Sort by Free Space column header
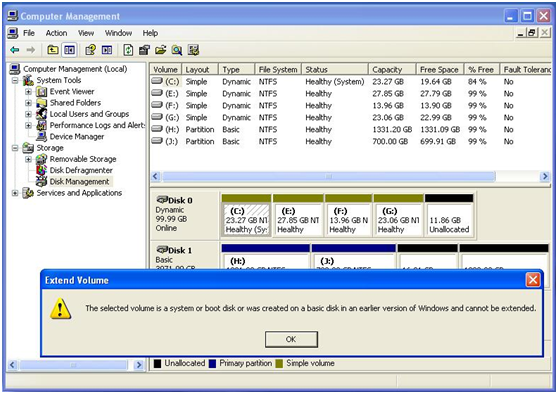 439,69
